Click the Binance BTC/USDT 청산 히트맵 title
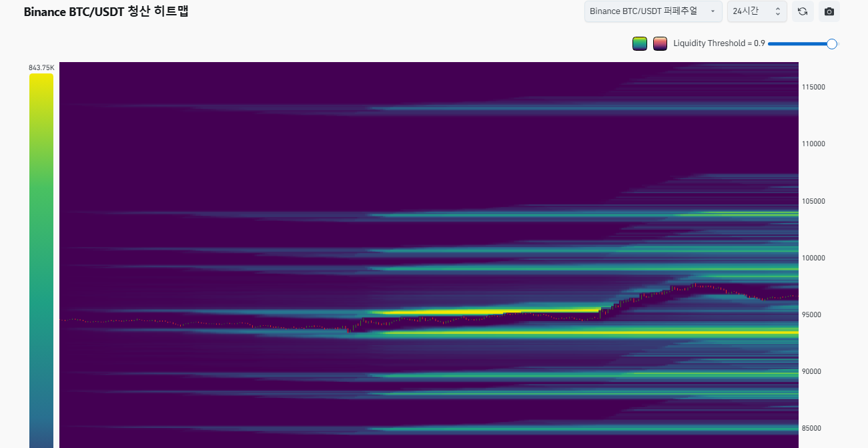 coord(106,11)
